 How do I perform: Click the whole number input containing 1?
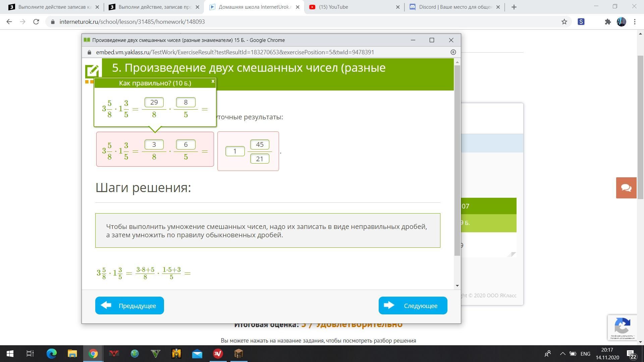[x=235, y=151]
